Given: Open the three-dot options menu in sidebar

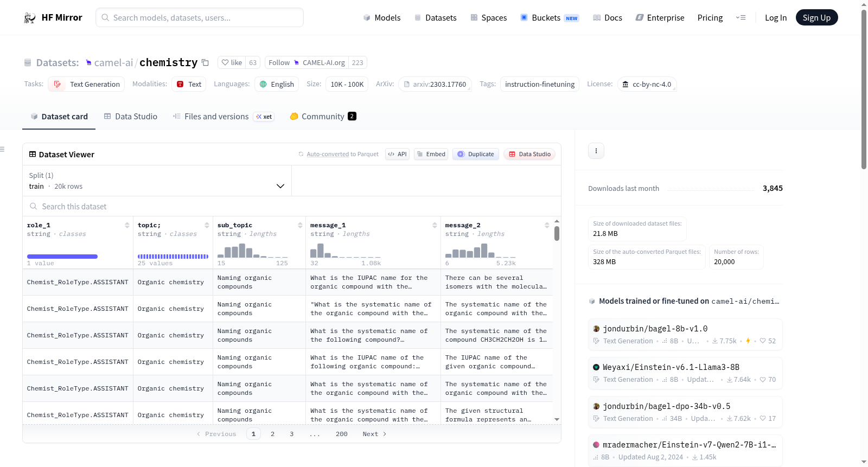Looking at the screenshot, I should (596, 151).
